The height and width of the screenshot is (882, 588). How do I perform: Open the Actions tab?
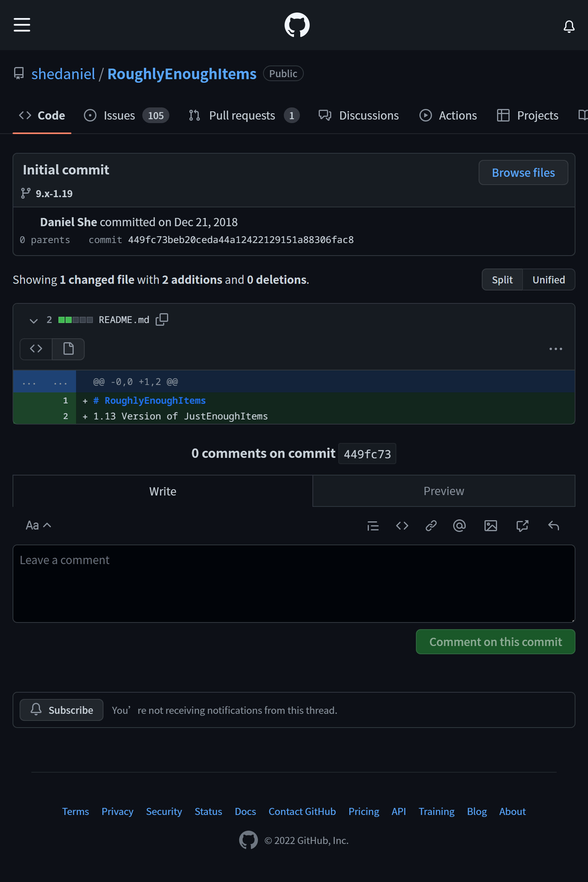(448, 116)
